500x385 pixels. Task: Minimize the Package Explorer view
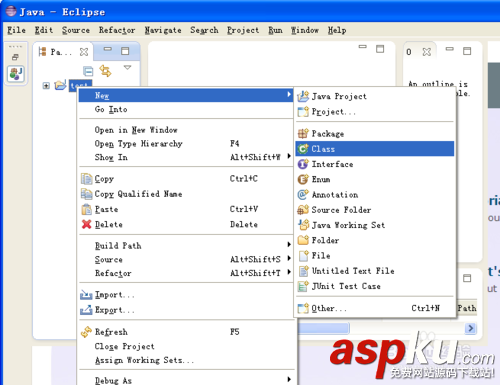(108, 49)
